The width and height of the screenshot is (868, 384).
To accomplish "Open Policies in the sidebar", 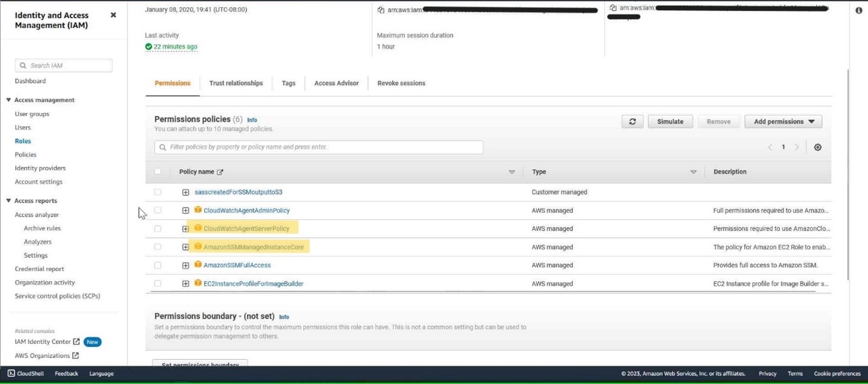I will click(25, 155).
